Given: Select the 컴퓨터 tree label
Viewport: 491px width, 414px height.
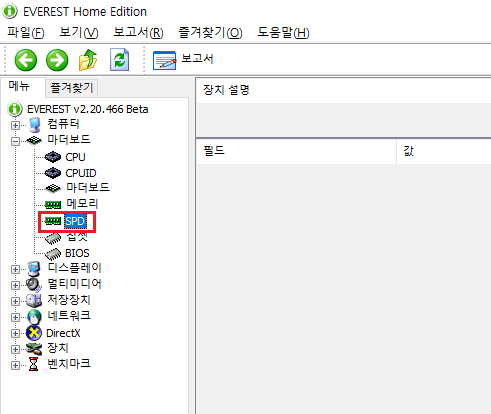Looking at the screenshot, I should point(63,124).
